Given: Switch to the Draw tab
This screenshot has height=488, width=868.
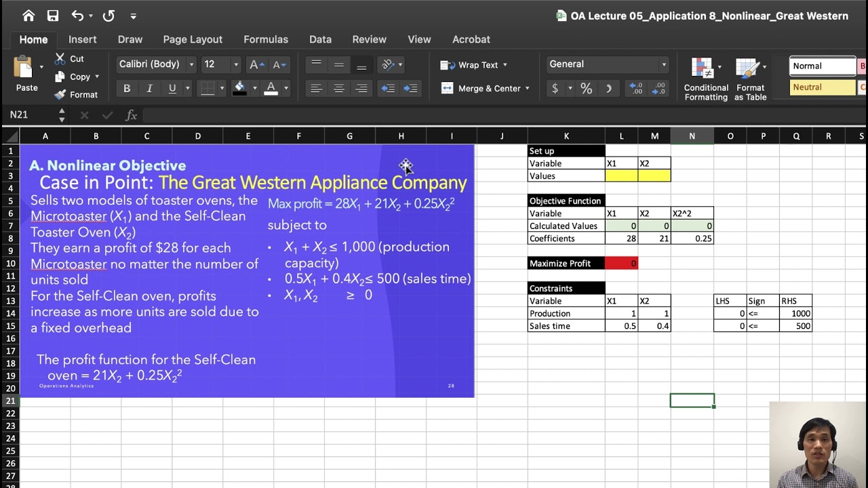Looking at the screenshot, I should coord(130,39).
